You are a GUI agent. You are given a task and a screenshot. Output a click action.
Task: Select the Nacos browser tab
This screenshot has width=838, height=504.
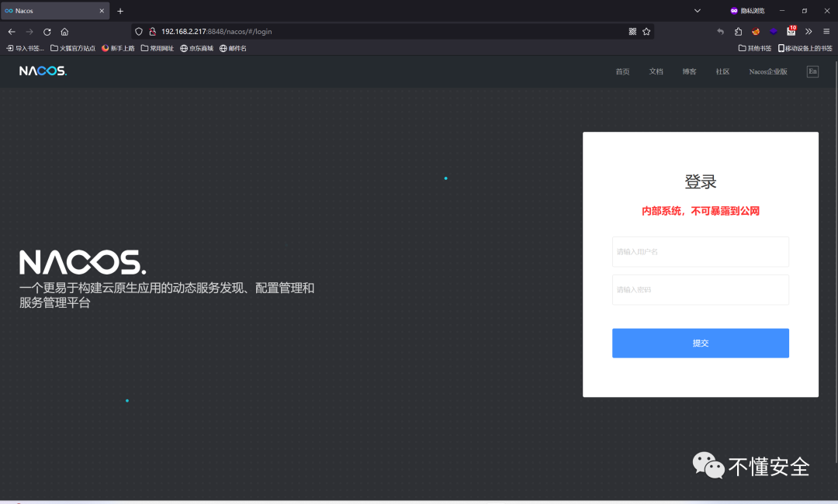[x=54, y=11]
